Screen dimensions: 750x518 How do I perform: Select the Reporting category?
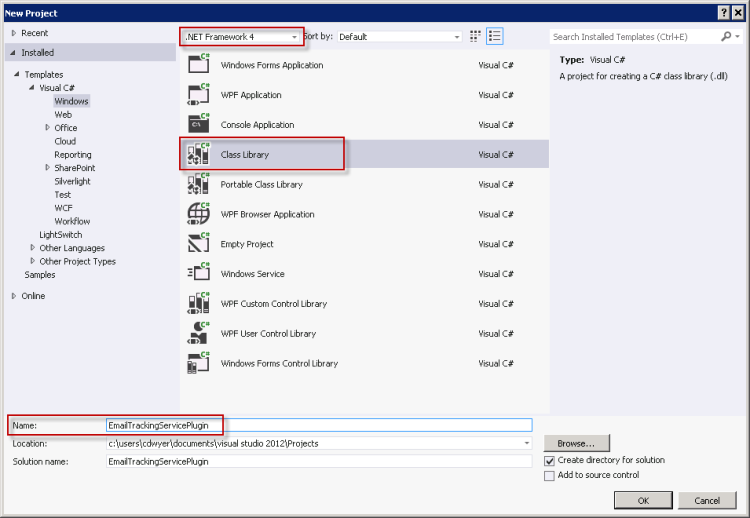point(73,154)
